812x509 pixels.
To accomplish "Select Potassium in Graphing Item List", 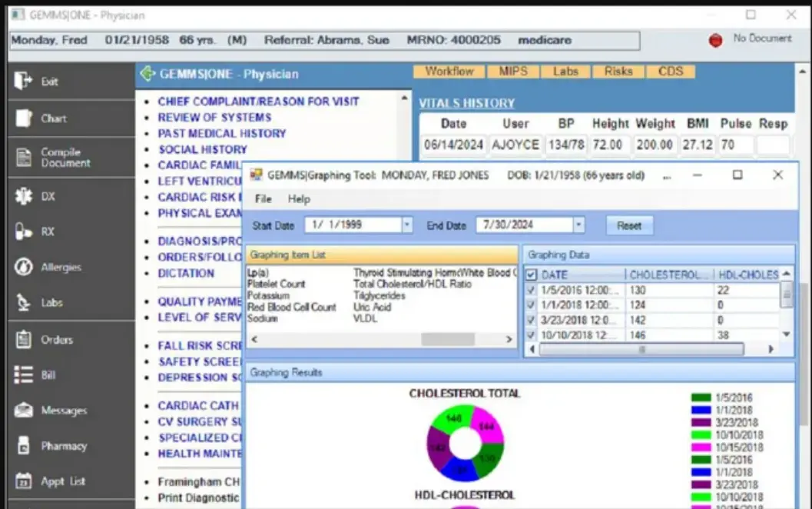I will tap(268, 295).
